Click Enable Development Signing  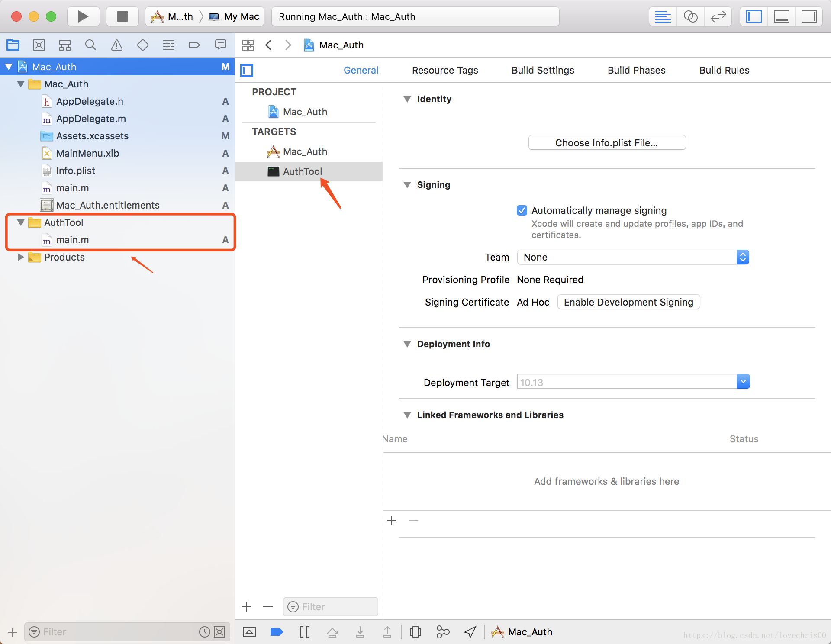pos(628,302)
